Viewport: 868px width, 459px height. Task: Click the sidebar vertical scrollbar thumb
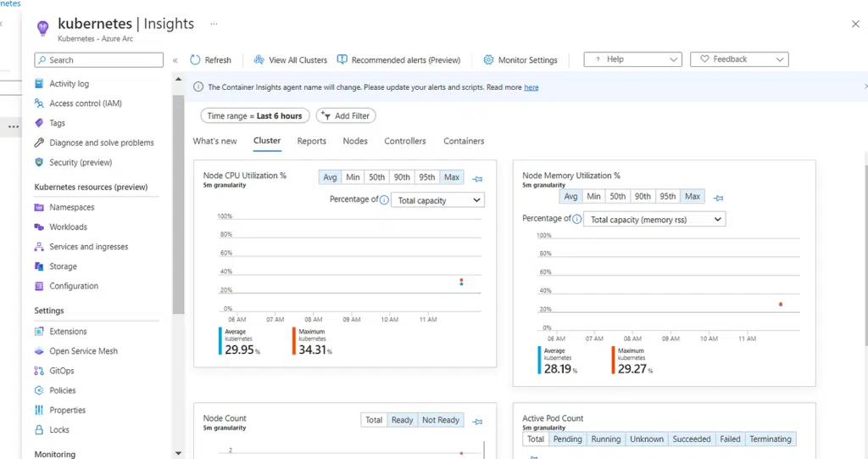pyautogui.click(x=178, y=205)
